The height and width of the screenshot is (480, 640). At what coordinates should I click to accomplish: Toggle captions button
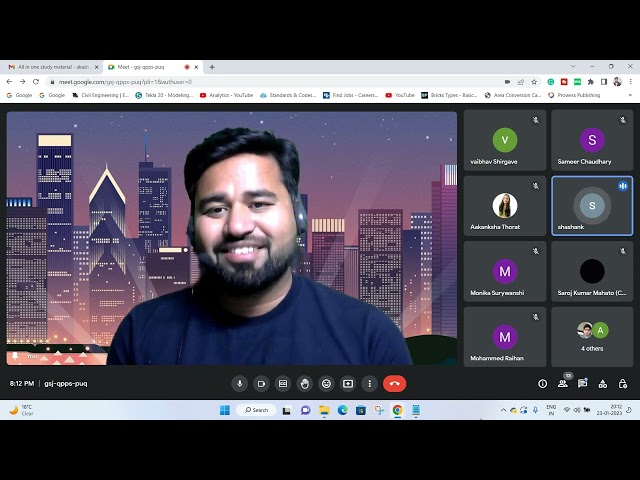(x=283, y=384)
